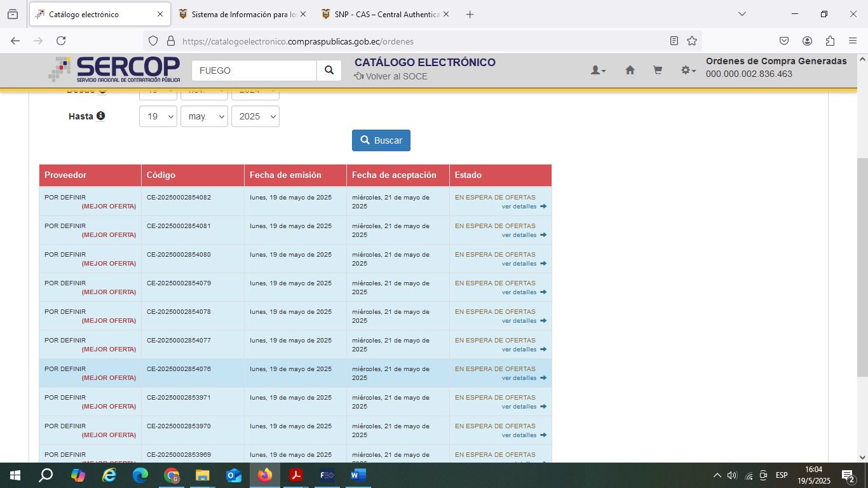Click the FUEGO search input field
The height and width of the screenshot is (488, 868).
point(254,71)
